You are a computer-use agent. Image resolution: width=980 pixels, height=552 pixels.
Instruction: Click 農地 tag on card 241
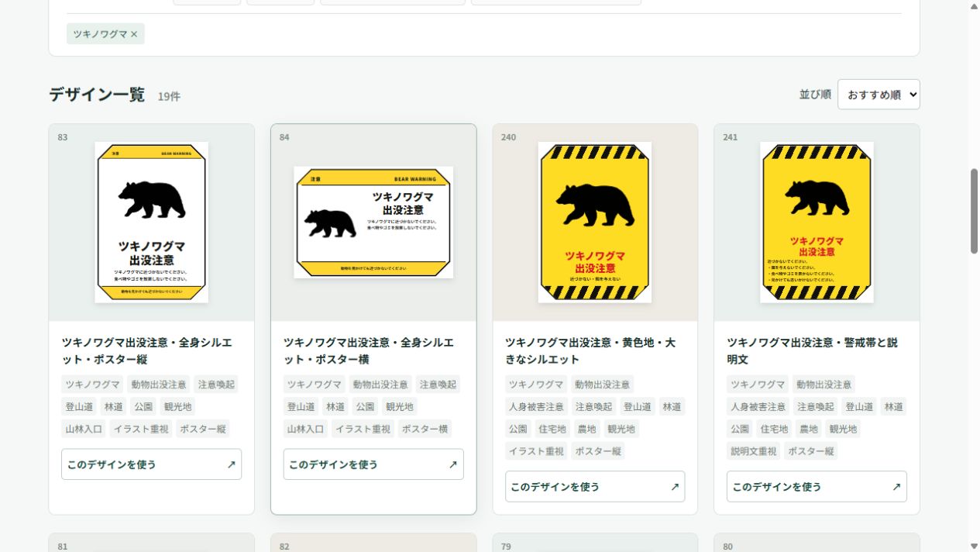pyautogui.click(x=808, y=429)
